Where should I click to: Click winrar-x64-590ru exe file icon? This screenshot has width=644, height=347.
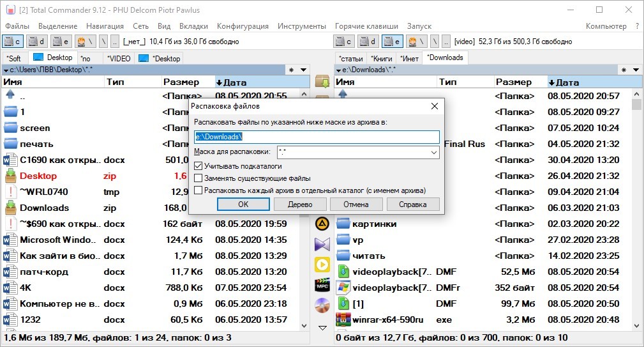pyautogui.click(x=343, y=320)
